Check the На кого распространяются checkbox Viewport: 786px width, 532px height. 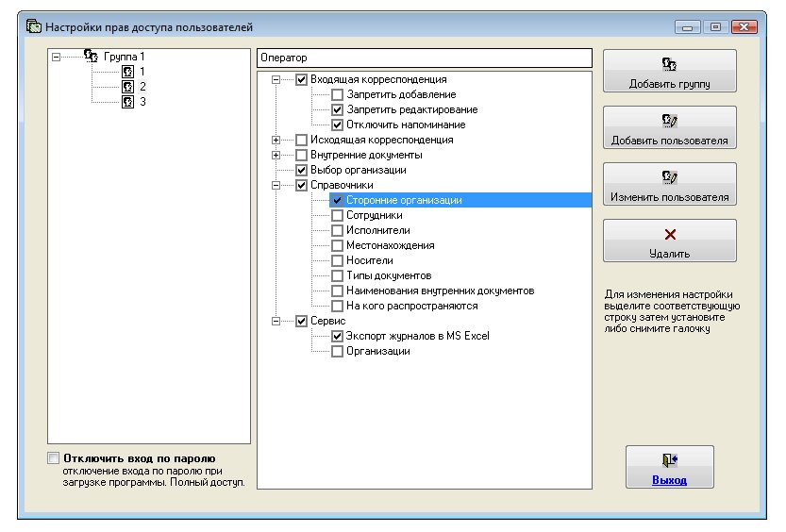[x=338, y=306]
